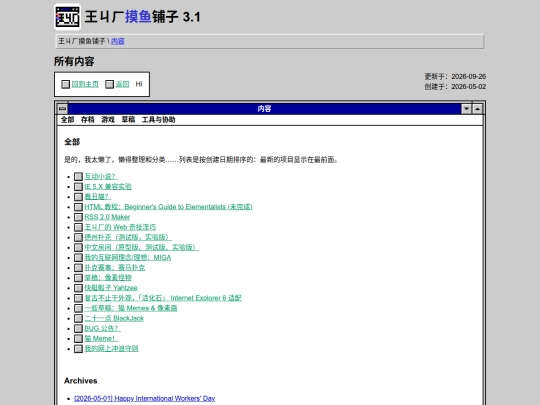The width and height of the screenshot is (540, 405).
Task: Click the icon beside RSS 2.0 Maker
Action: pyautogui.click(x=79, y=217)
